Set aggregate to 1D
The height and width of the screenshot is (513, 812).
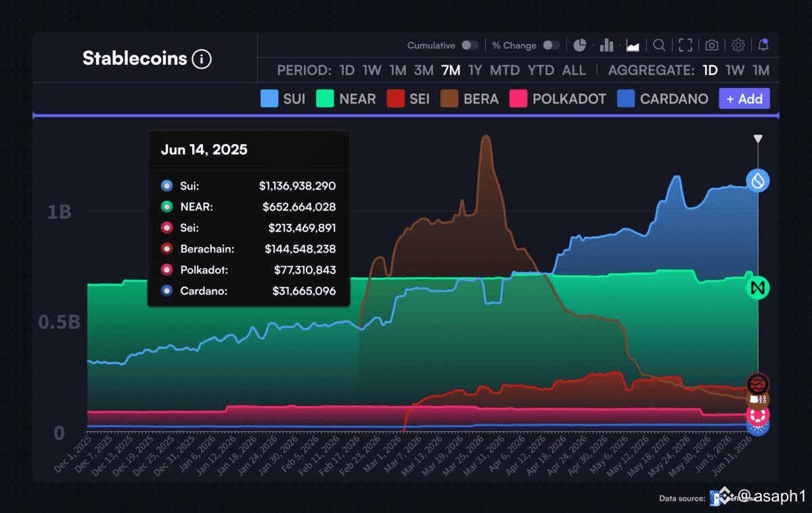point(710,70)
